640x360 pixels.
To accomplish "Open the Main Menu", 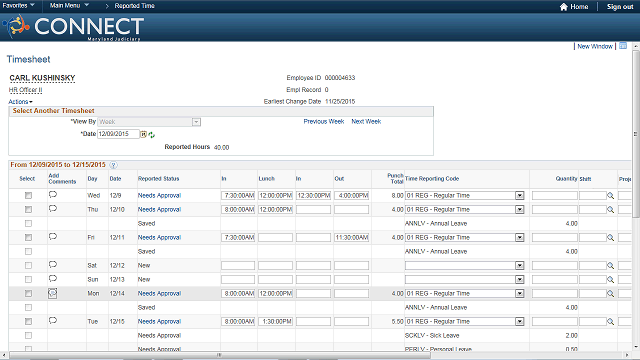I will tap(69, 6).
